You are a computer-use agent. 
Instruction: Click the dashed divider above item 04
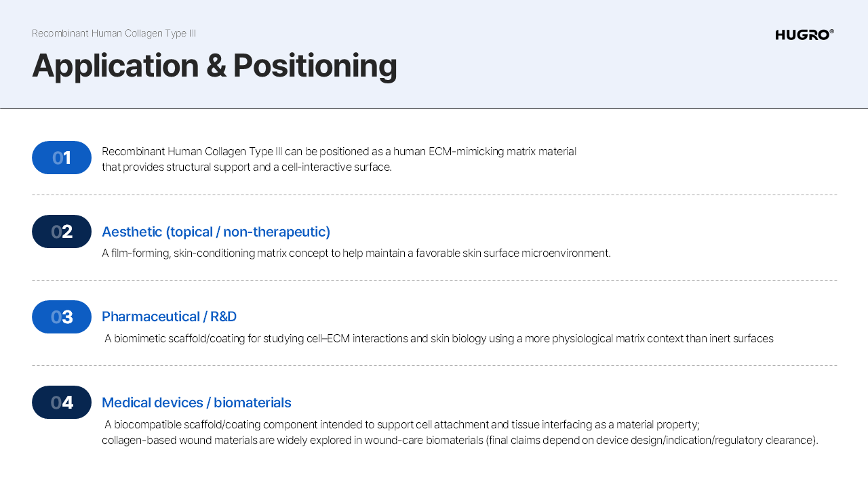coord(434,366)
